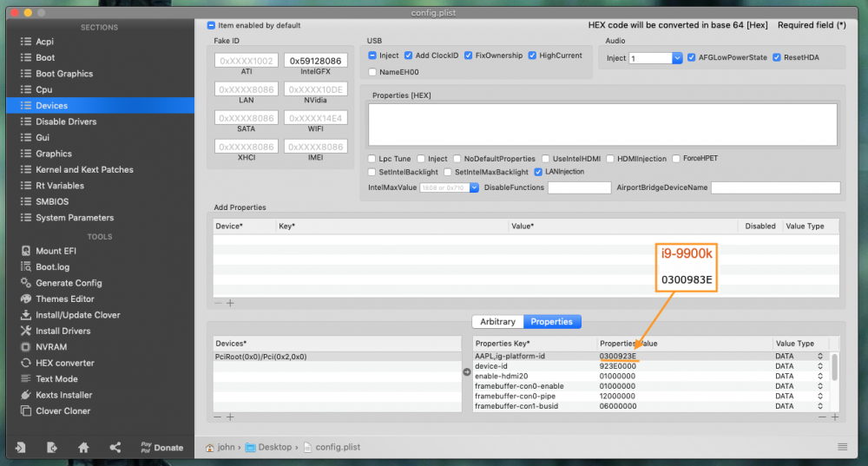The image size is (868, 466).
Task: Click minus button under Devices list
Action: (218, 417)
